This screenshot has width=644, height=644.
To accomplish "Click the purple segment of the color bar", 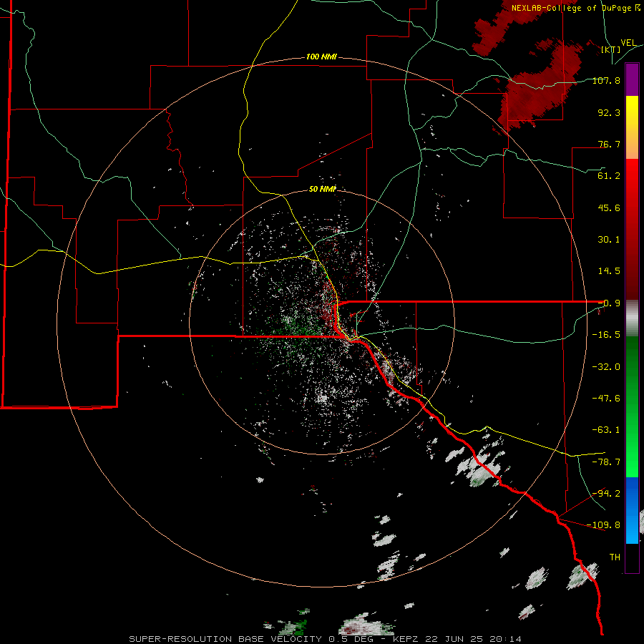I will pyautogui.click(x=632, y=79).
